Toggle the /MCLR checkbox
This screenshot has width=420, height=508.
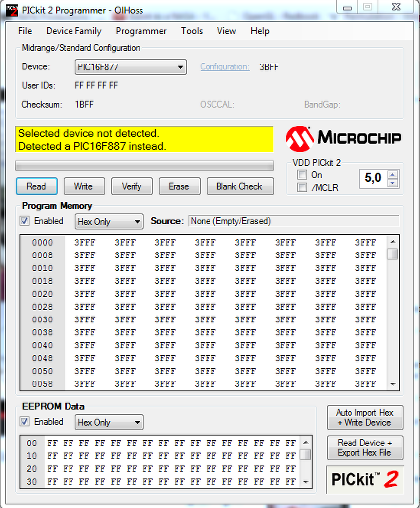[302, 187]
